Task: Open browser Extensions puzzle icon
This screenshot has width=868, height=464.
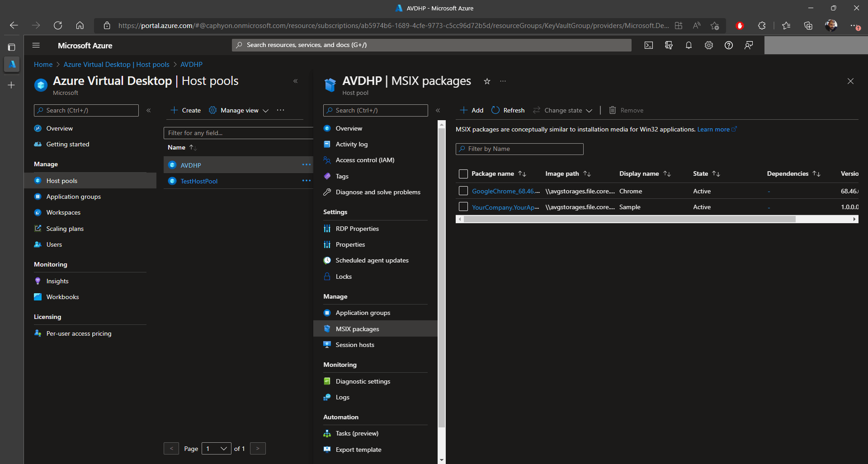Action: click(762, 26)
